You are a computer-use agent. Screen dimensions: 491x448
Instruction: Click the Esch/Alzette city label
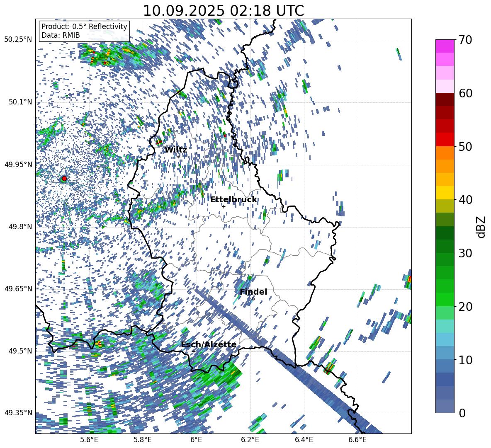coord(209,345)
